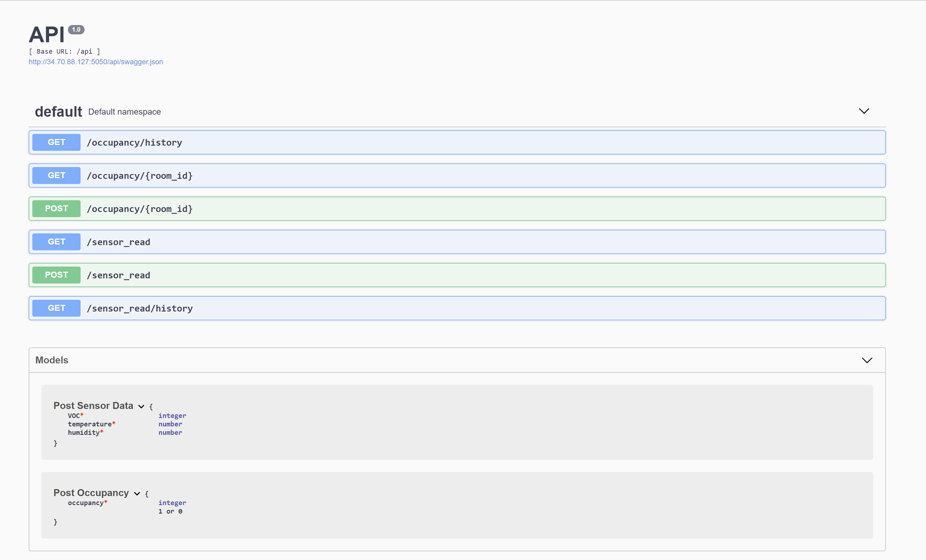Click the GET badge for /occupancy/history
Image resolution: width=926 pixels, height=560 pixels.
tap(56, 142)
